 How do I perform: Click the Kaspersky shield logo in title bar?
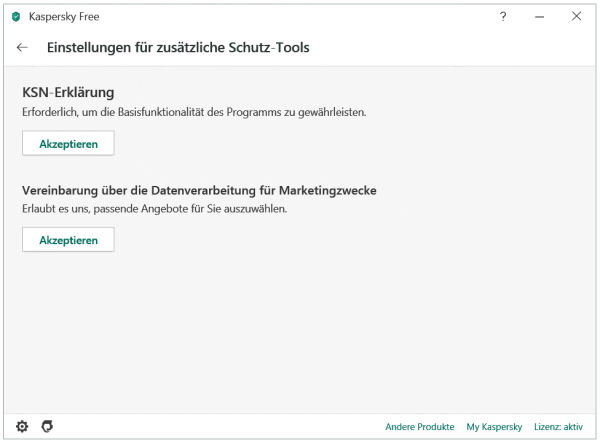16,16
